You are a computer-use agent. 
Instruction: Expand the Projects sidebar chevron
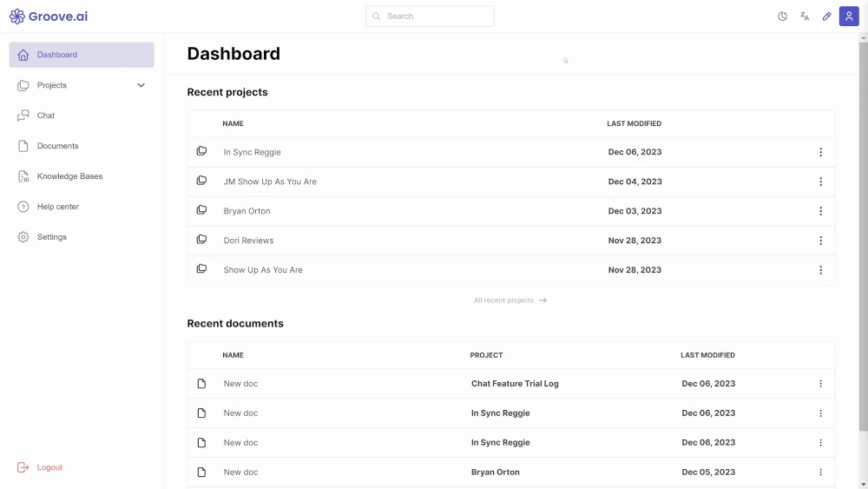(141, 85)
